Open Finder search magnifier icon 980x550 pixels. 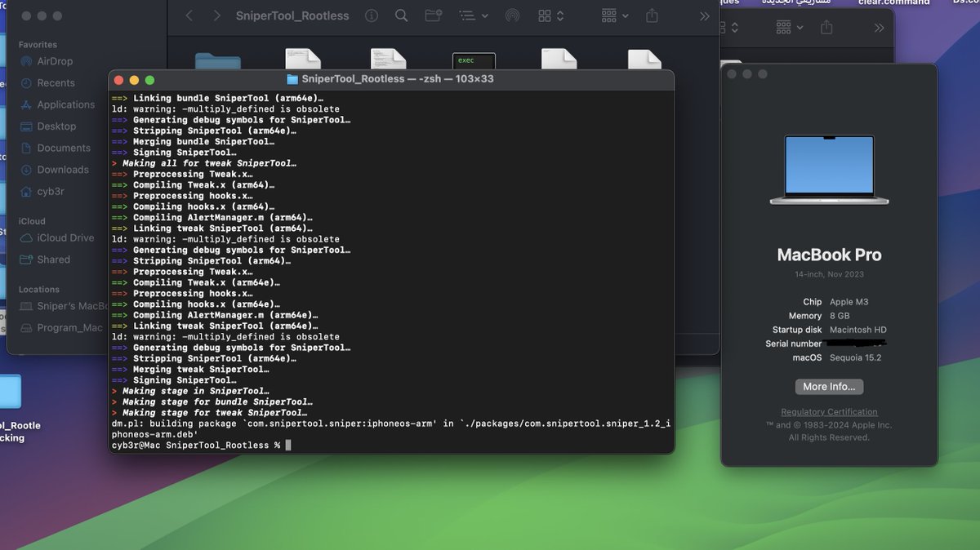point(401,16)
